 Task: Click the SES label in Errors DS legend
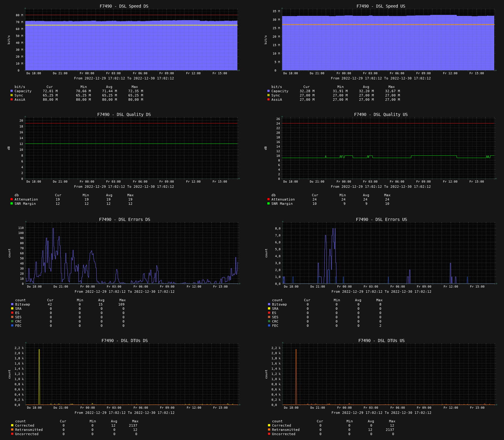click(18, 317)
